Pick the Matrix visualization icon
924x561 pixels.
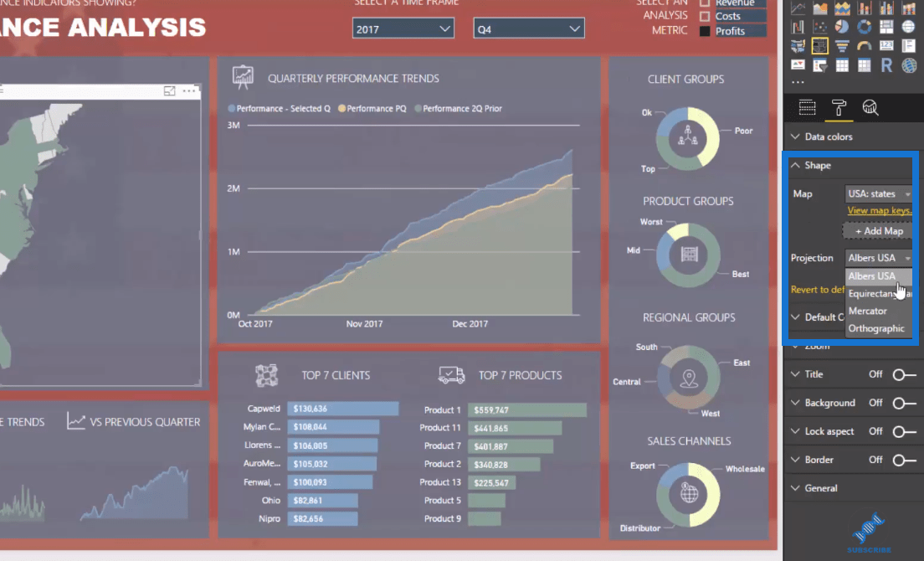click(x=865, y=64)
